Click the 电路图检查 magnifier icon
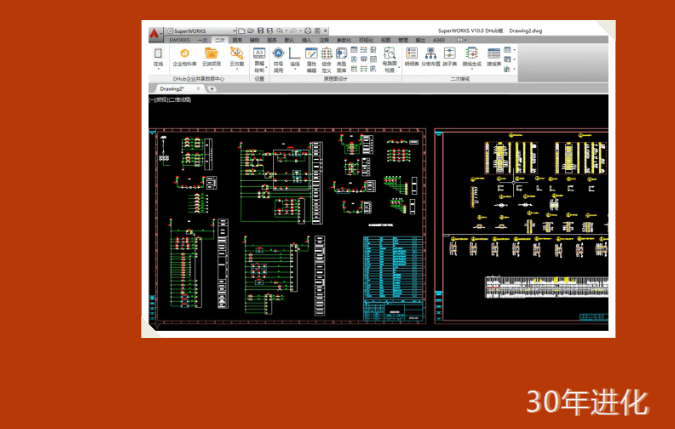The height and width of the screenshot is (429, 675). 389,53
